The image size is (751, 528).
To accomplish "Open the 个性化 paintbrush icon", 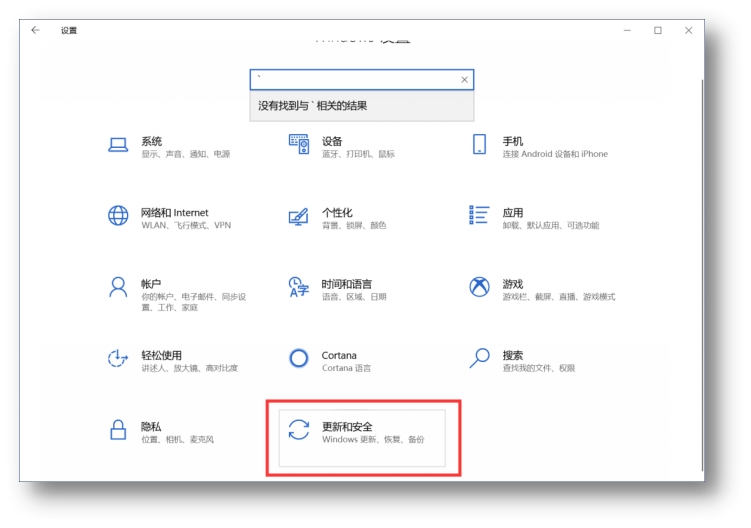I will click(x=298, y=217).
